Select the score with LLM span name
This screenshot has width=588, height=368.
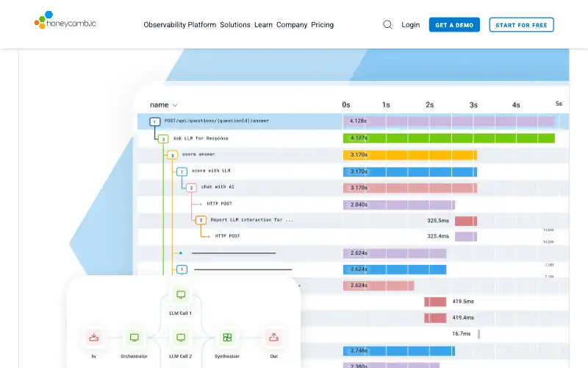tap(211, 171)
